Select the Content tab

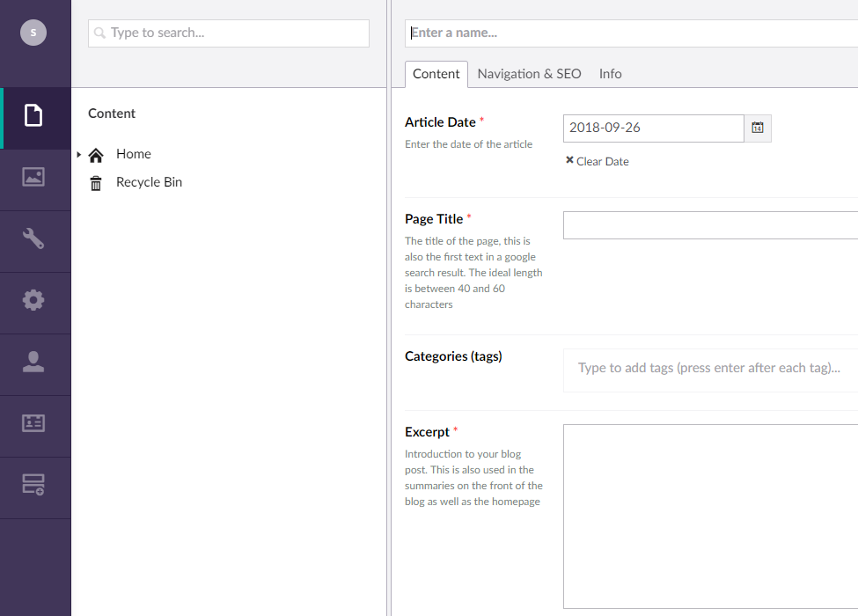(x=436, y=74)
